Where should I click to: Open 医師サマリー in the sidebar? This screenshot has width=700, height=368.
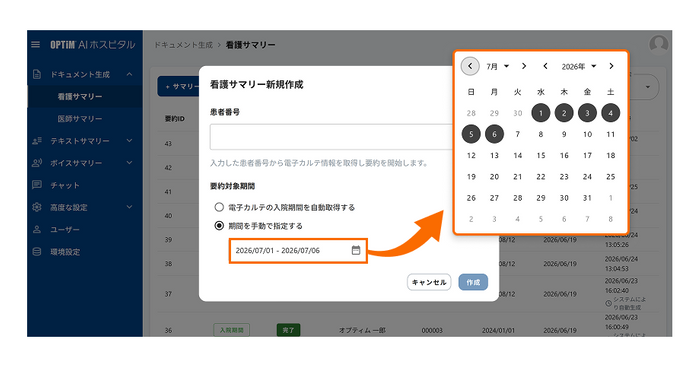[79, 119]
